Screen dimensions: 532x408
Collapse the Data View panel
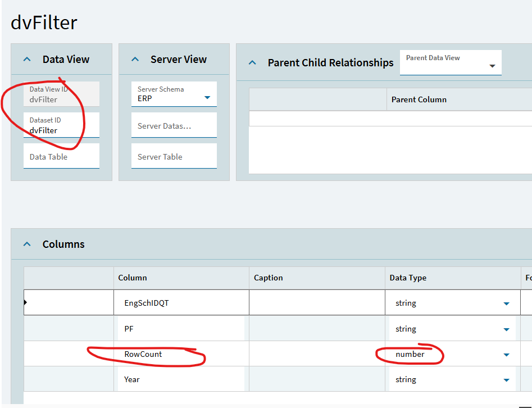(x=27, y=60)
